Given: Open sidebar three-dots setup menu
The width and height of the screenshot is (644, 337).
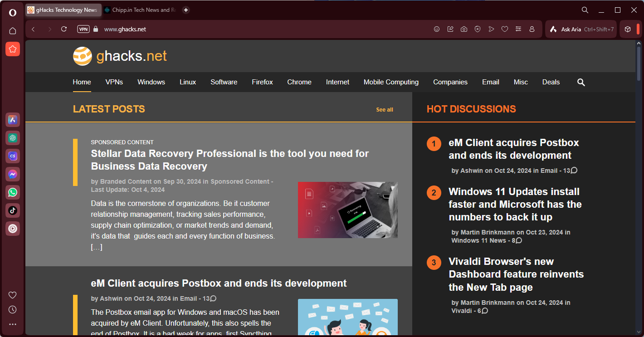Looking at the screenshot, I should click(x=13, y=324).
